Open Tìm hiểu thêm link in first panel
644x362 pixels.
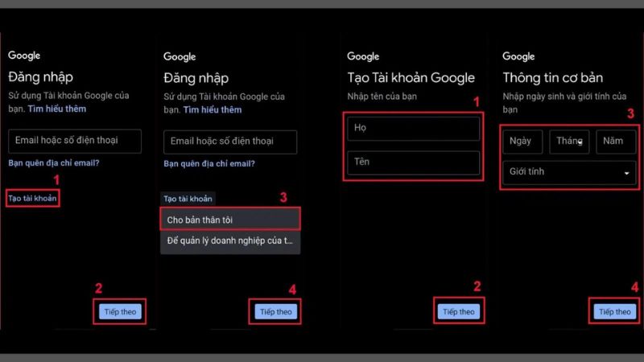pyautogui.click(x=56, y=109)
